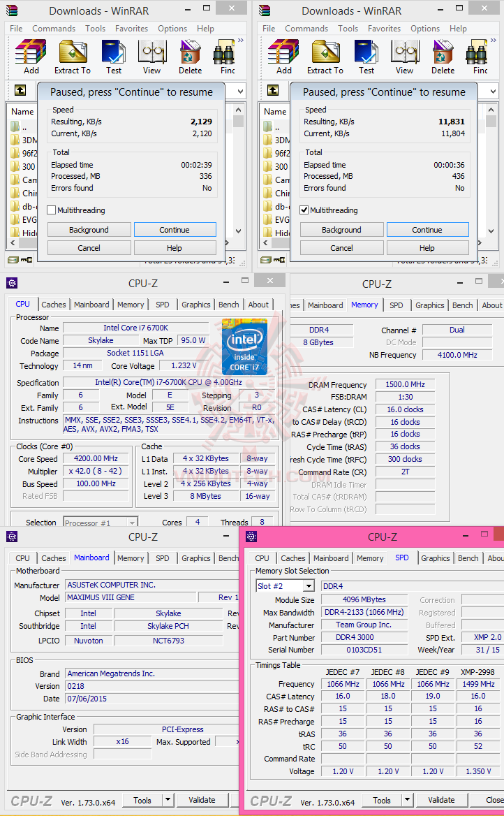The height and width of the screenshot is (816, 504).
Task: Click toolbar overflow chevron in left WinRAR
Action: [241, 41]
